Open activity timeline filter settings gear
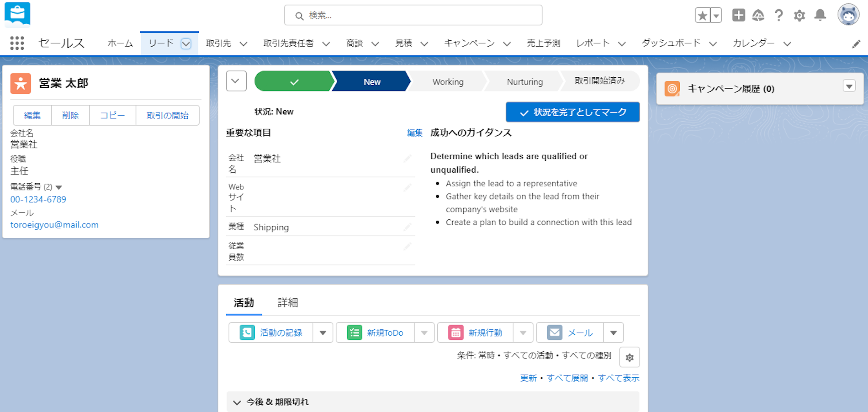This screenshot has width=868, height=412. point(629,357)
